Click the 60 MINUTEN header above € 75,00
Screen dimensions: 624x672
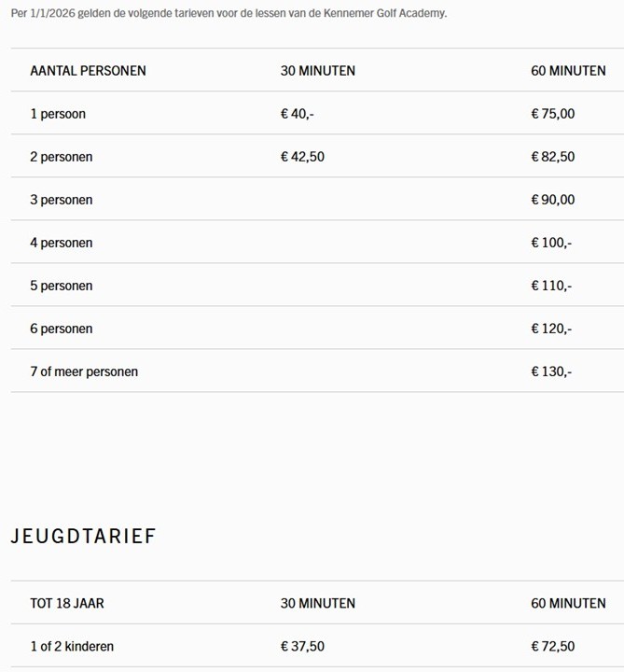click(568, 71)
